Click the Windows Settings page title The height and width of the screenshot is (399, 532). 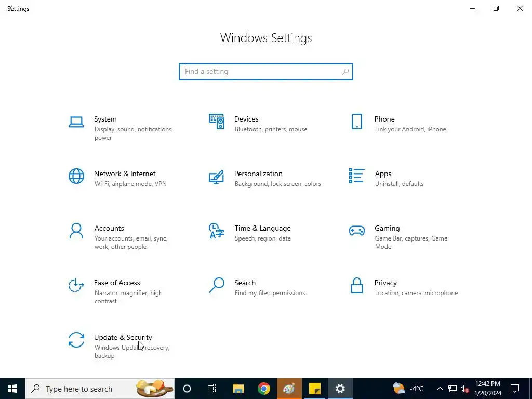click(x=266, y=37)
